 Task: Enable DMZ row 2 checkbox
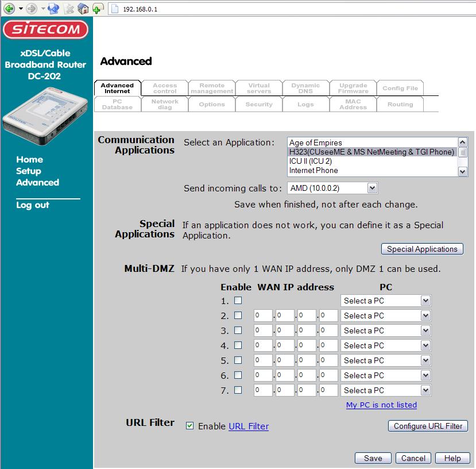click(238, 315)
